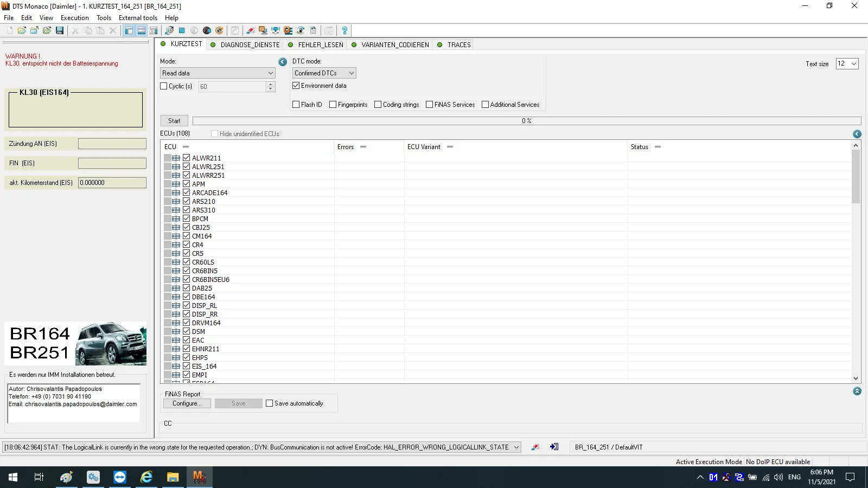Tick the FiNAS Services checkbox

coord(430,105)
